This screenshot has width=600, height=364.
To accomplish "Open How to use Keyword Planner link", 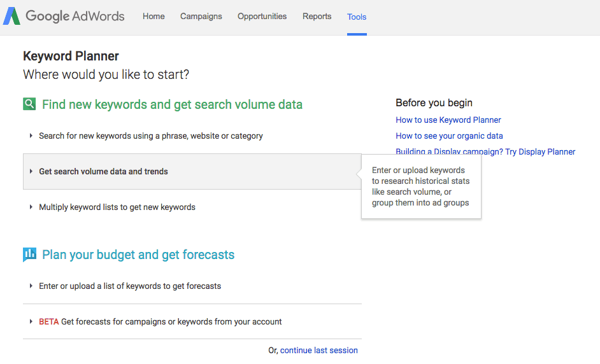I will tap(448, 120).
